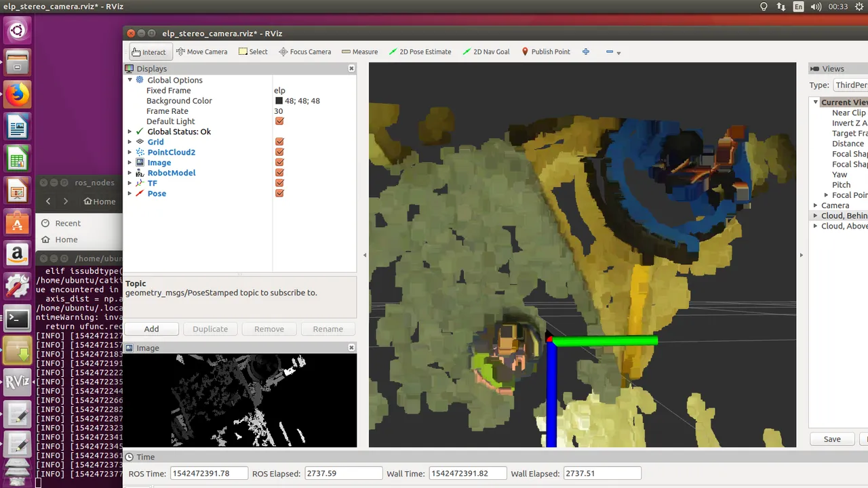
Task: Select the Move Camera tool
Action: [x=201, y=52]
